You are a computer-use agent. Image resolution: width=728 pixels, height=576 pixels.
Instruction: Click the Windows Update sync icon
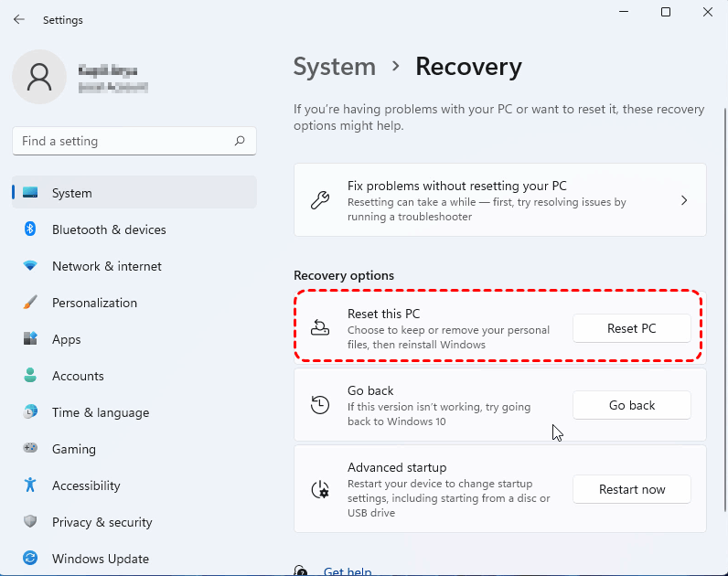pos(30,558)
